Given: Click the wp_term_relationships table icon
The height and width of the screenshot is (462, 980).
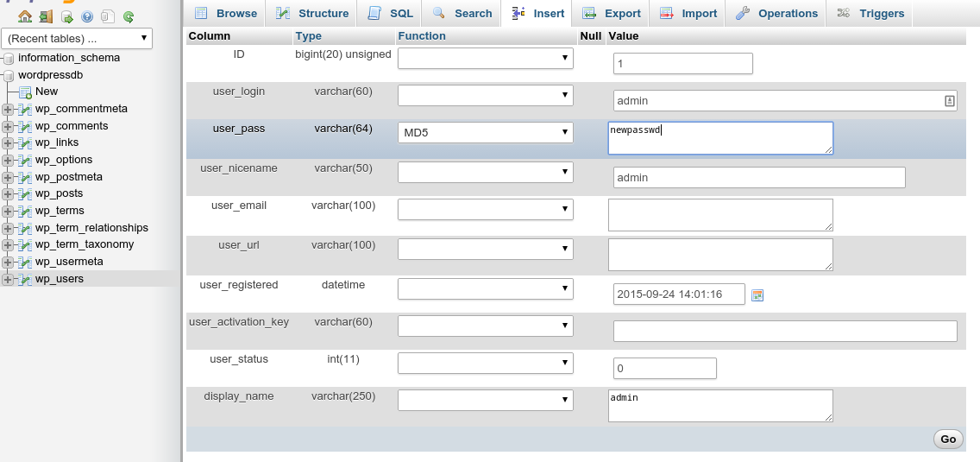Looking at the screenshot, I should point(25,228).
